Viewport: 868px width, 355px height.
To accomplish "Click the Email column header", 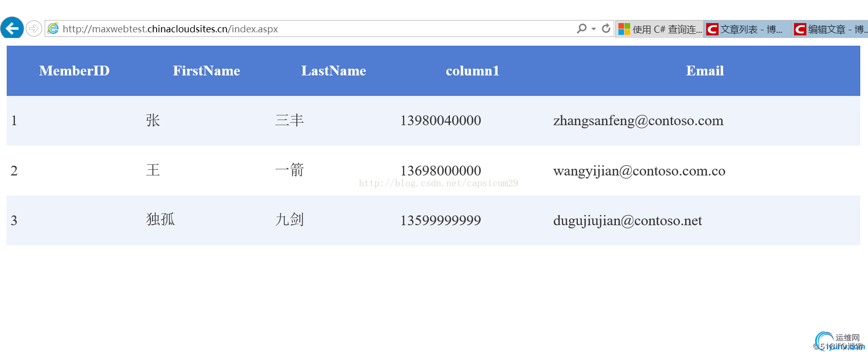I will (x=705, y=71).
